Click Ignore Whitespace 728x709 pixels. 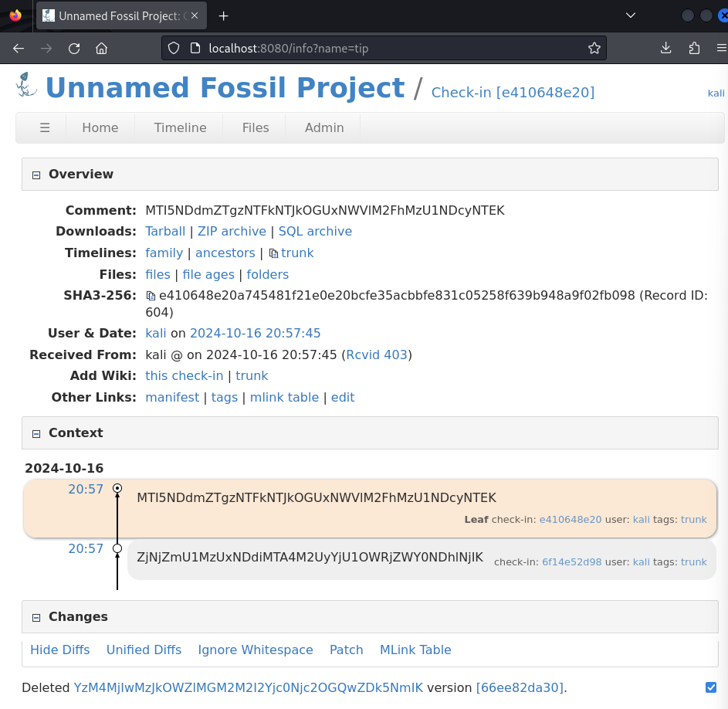click(x=256, y=650)
